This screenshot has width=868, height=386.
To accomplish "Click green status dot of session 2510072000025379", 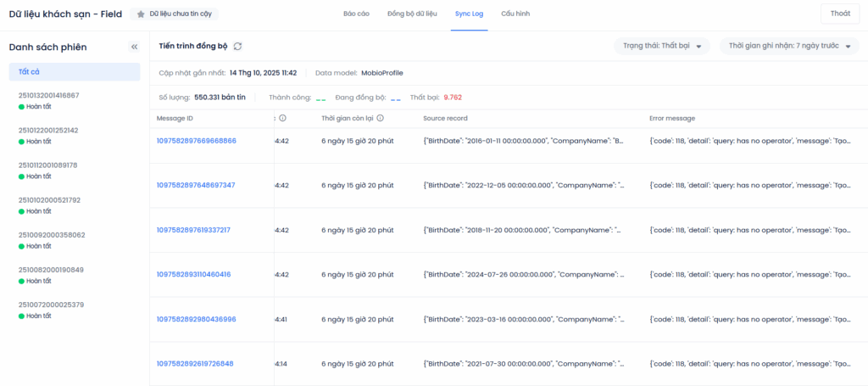I will coord(21,316).
